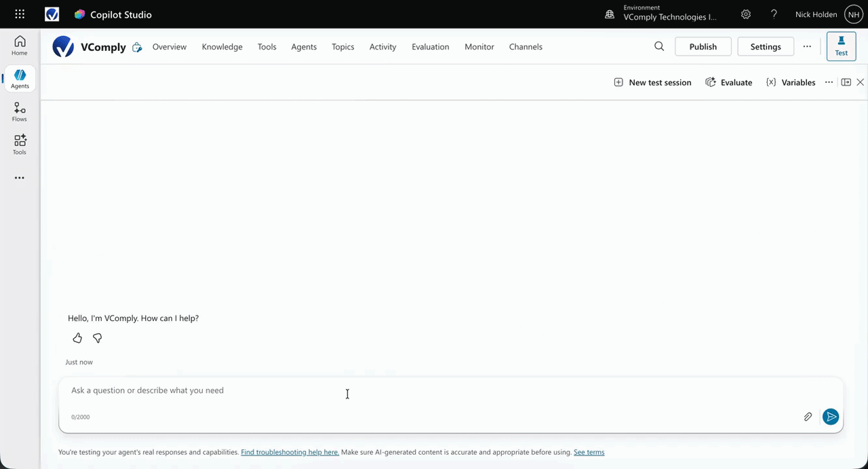Send the message with send button

(x=831, y=417)
